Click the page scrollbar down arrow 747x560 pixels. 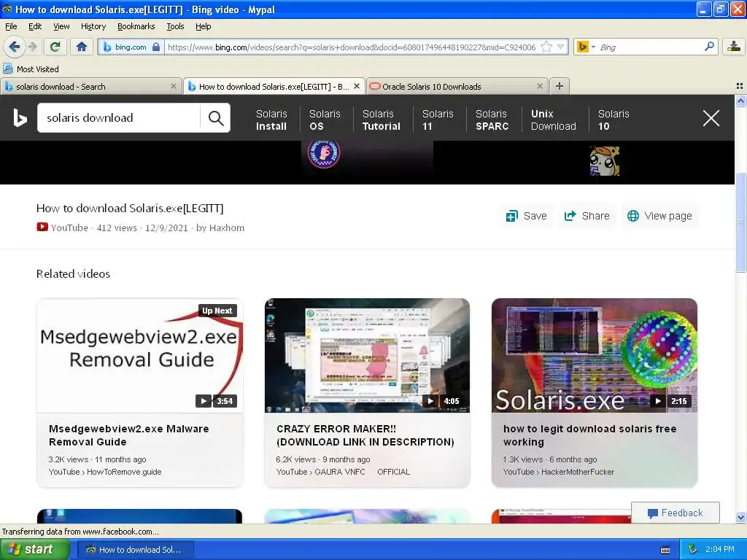tap(740, 517)
